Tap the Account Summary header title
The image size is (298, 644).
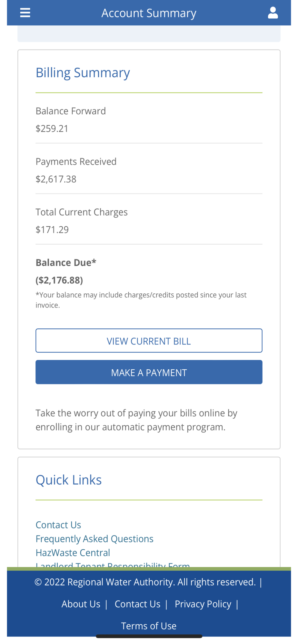tap(149, 13)
